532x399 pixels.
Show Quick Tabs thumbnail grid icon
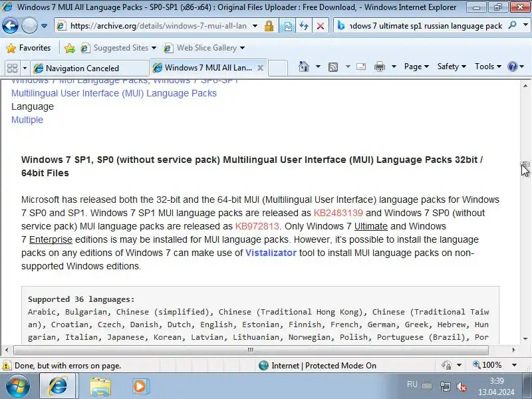[x=12, y=68]
